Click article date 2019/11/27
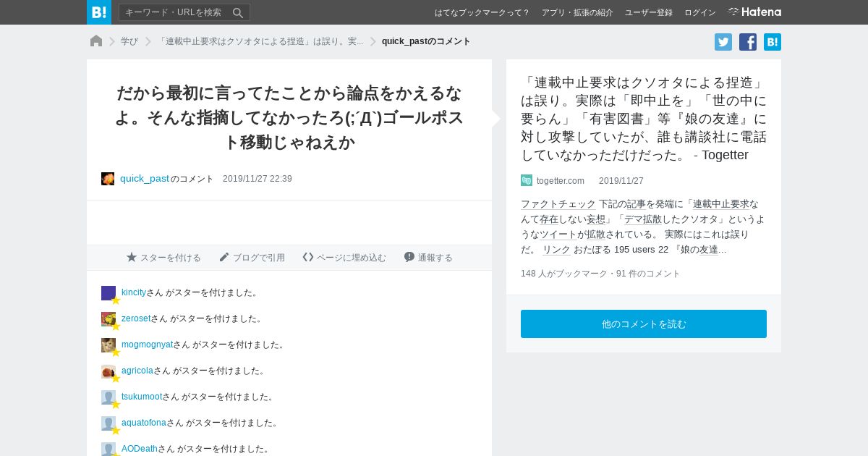The height and width of the screenshot is (456, 868). (x=621, y=181)
